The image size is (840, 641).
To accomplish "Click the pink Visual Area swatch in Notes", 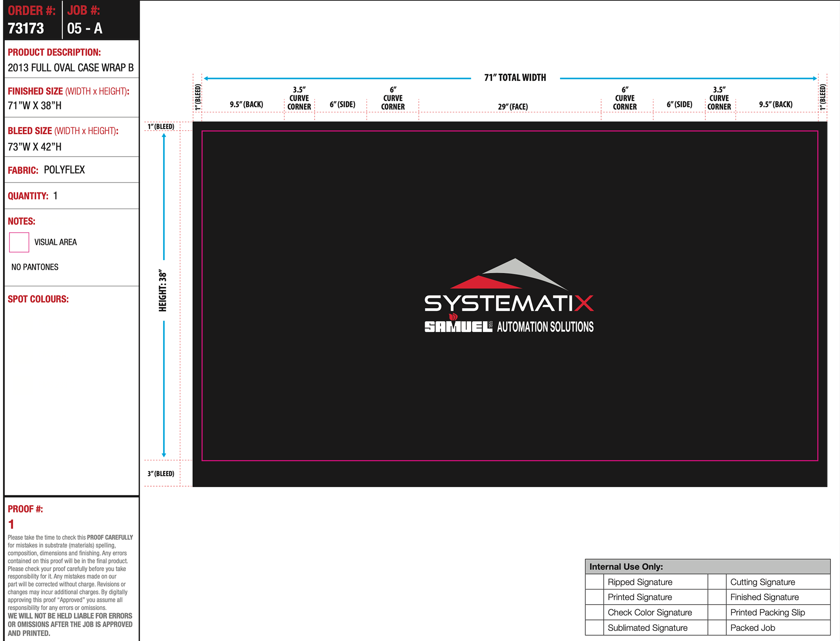I will coord(19,242).
